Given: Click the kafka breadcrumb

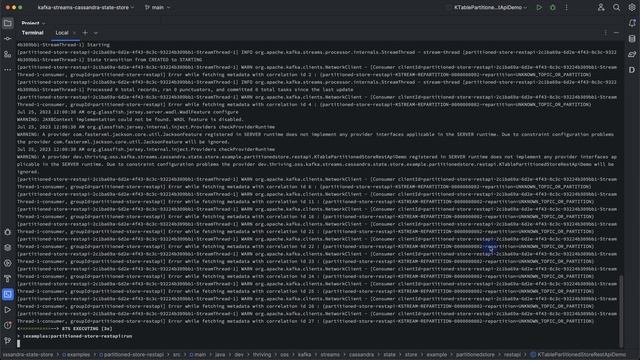Looking at the screenshot, I should 304,355.
